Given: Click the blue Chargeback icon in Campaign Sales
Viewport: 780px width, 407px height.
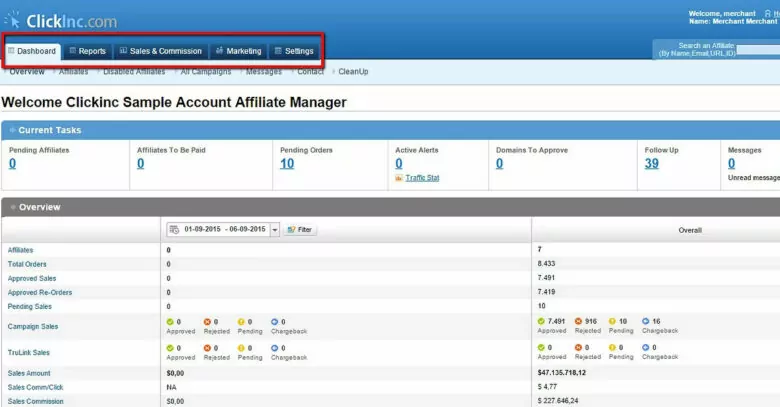Looking at the screenshot, I should click(x=272, y=322).
